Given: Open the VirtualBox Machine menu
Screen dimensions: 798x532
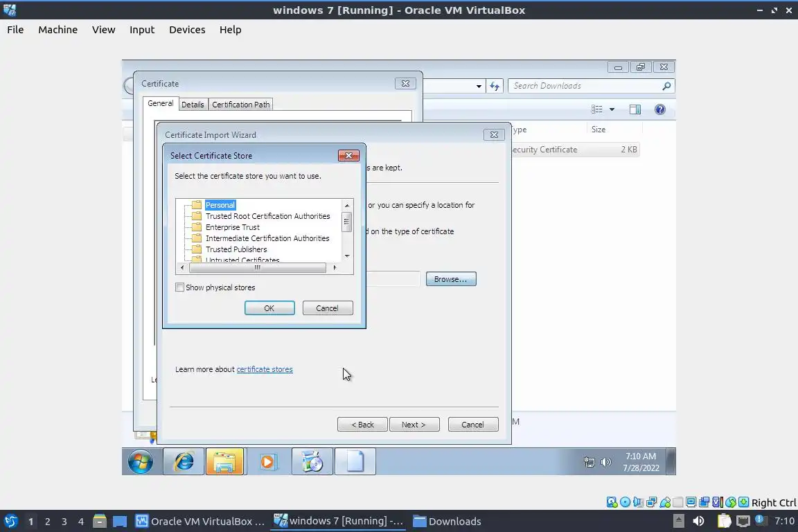Looking at the screenshot, I should (58, 30).
